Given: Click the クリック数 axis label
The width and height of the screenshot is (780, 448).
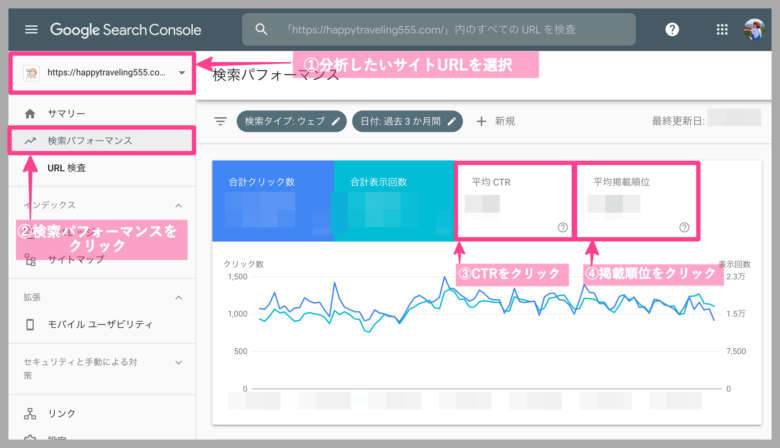Looking at the screenshot, I should 244,264.
